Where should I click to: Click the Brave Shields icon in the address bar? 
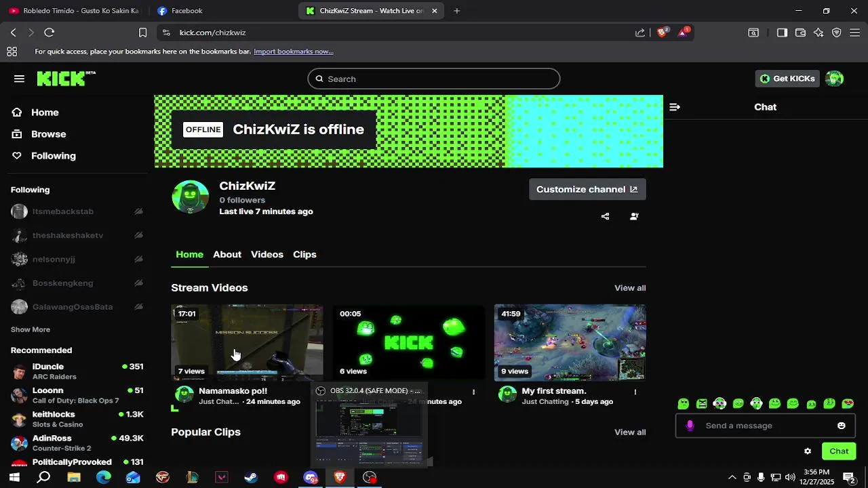click(x=663, y=33)
